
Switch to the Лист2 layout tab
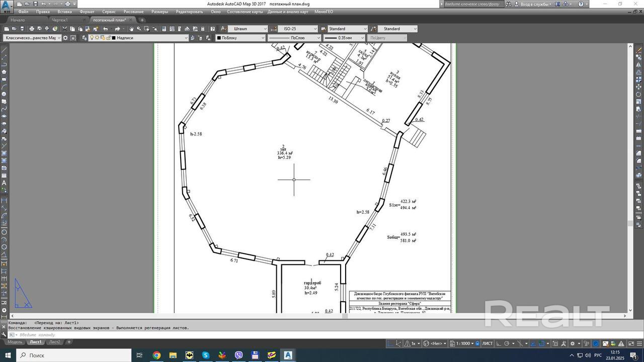point(54,342)
